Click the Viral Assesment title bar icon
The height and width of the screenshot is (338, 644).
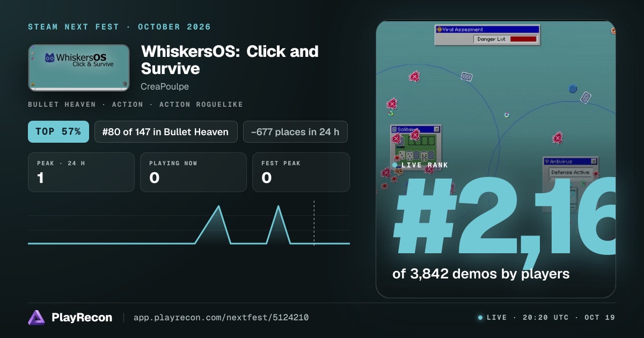(x=438, y=30)
